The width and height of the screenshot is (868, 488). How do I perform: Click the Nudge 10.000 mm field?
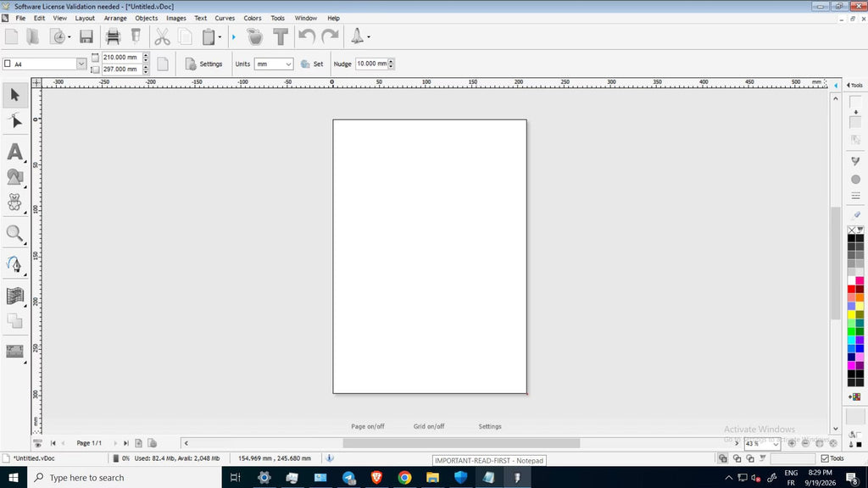pyautogui.click(x=371, y=64)
